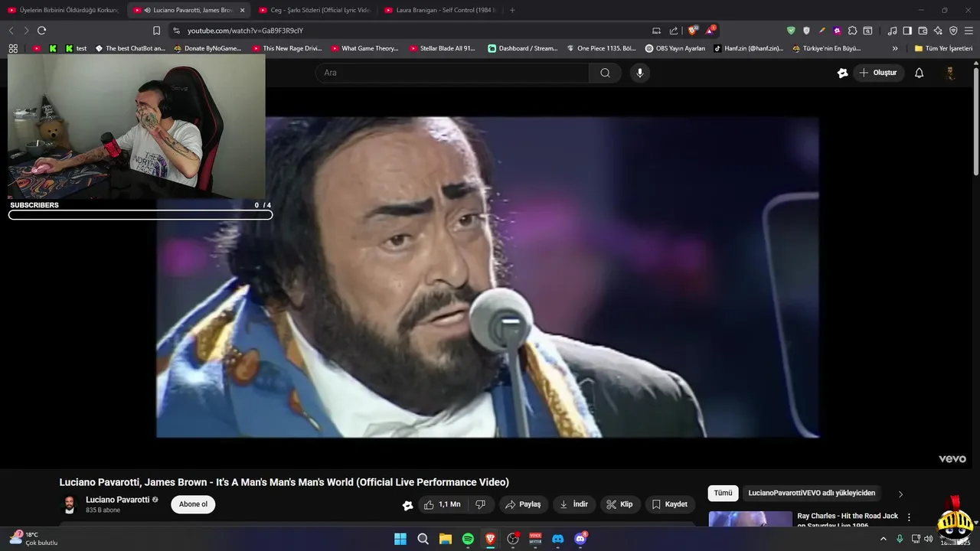
Task: Start voice search with microphone icon
Action: point(640,73)
